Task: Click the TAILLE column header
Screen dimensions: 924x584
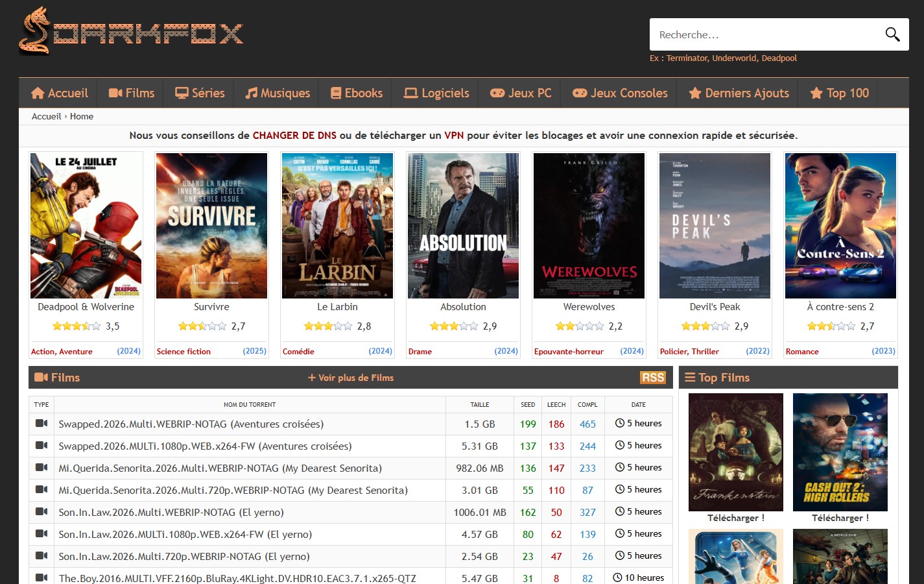Action: (480, 404)
